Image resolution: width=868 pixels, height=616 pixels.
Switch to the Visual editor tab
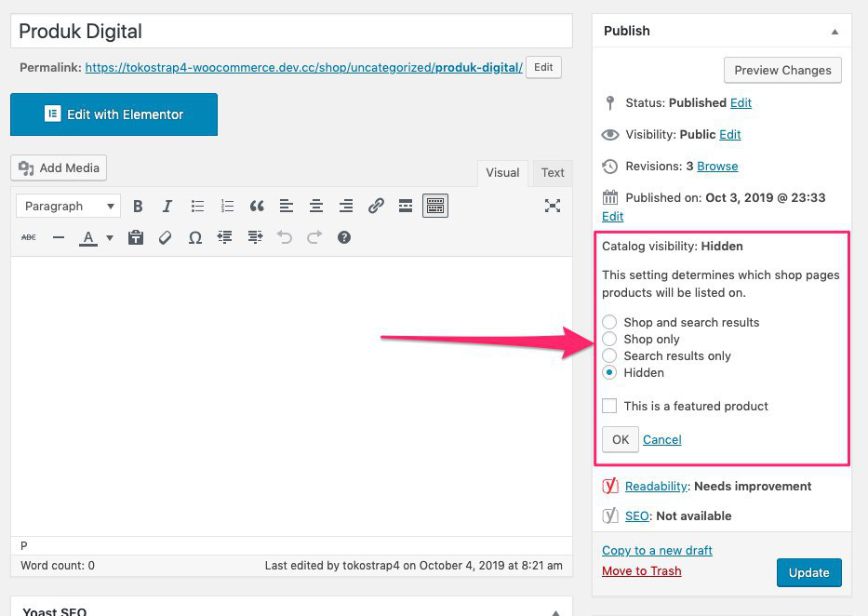[x=502, y=173]
